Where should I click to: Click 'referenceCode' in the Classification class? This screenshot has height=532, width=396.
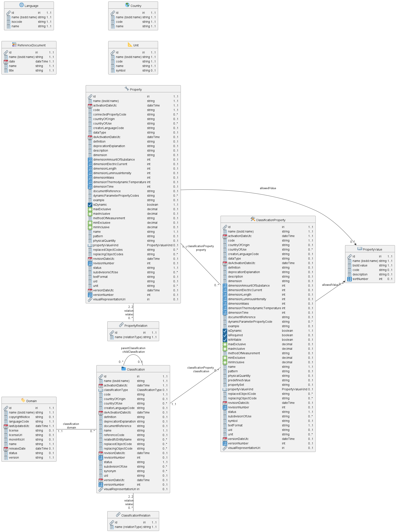coord(114,435)
